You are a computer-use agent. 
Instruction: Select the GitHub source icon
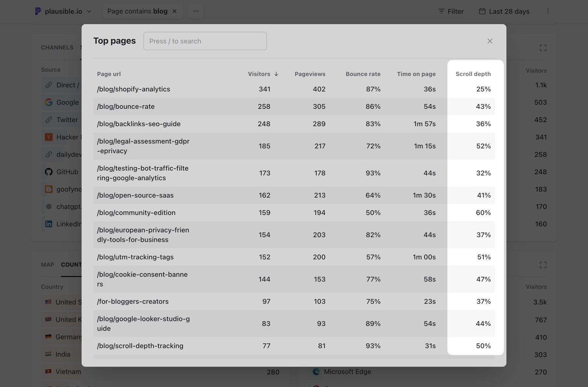49,172
